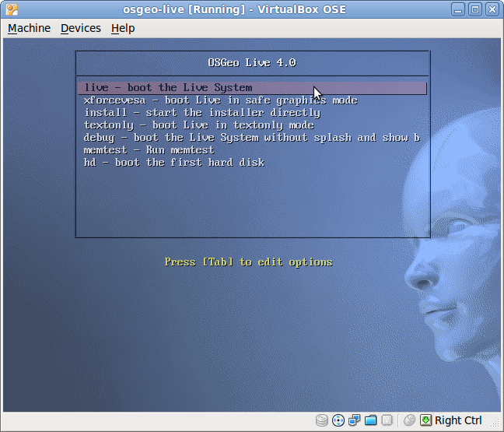The image size is (504, 432).
Task: Click the hard disk activity status icon
Action: tap(322, 420)
